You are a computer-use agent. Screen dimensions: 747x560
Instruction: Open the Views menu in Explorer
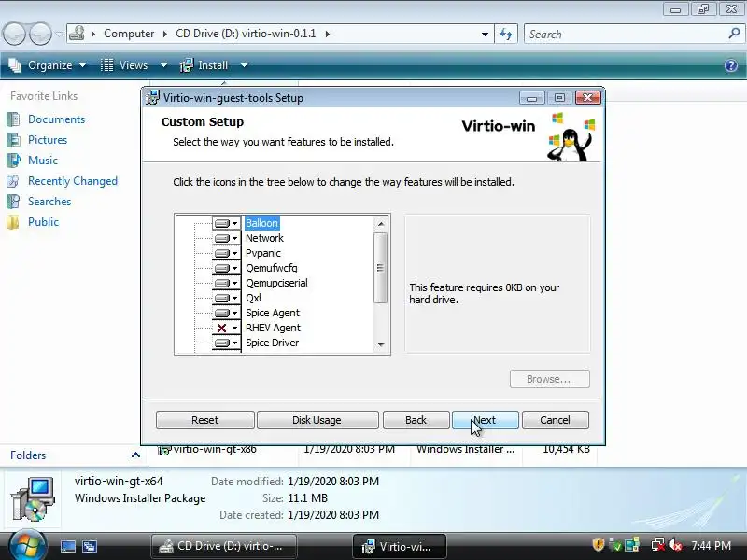127,65
